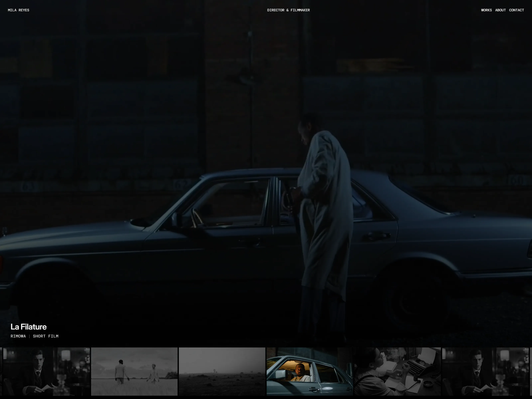Open the CONTACT link
Image resolution: width=532 pixels, height=399 pixels.
pyautogui.click(x=516, y=10)
